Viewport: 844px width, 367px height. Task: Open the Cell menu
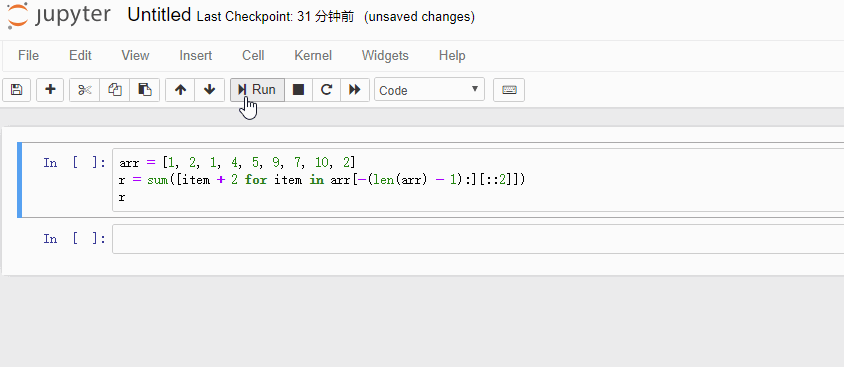[253, 55]
